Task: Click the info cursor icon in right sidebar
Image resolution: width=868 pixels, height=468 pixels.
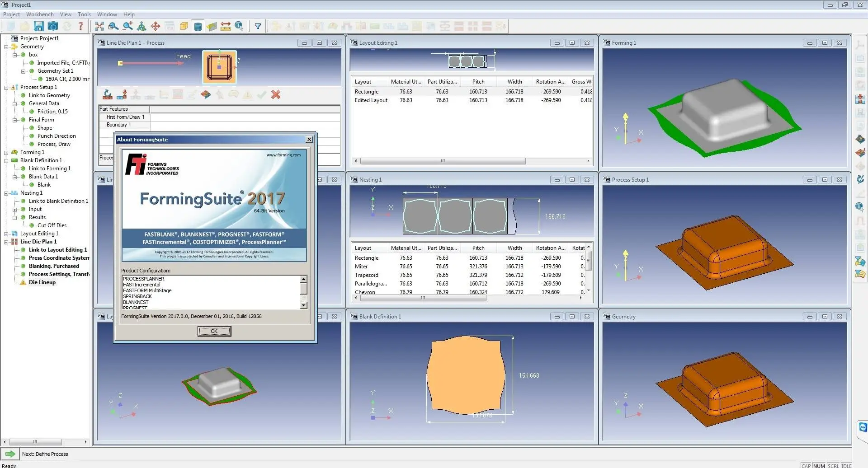Action: point(860,207)
